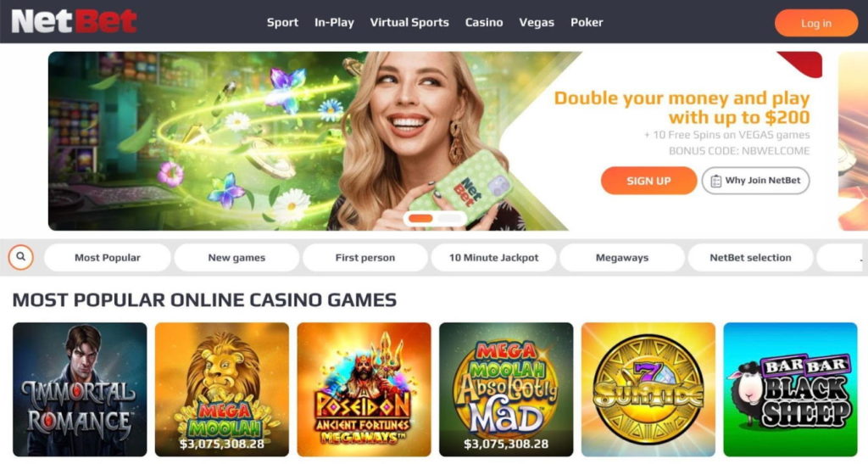868x464 pixels.
Task: Click the NetBet logo
Action: (75, 21)
